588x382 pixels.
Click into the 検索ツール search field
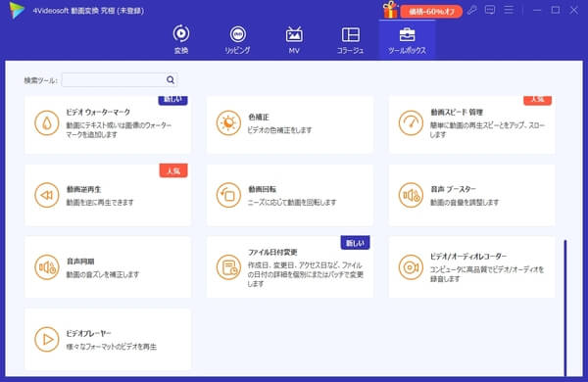click(120, 80)
